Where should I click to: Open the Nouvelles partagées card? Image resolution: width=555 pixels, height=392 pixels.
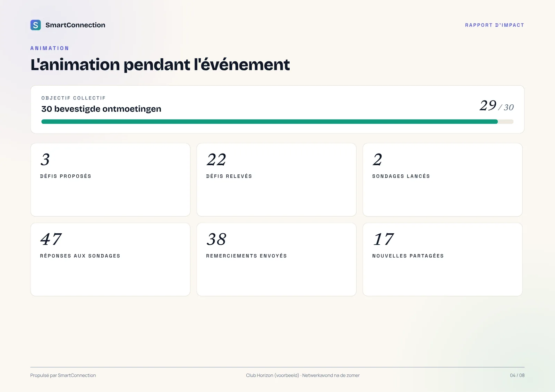coord(443,260)
